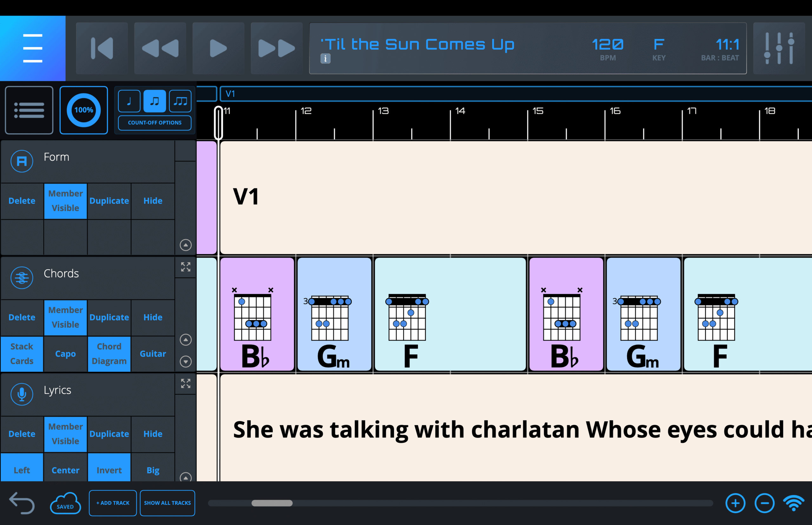Toggle Stack Cards for Chords

(22, 354)
